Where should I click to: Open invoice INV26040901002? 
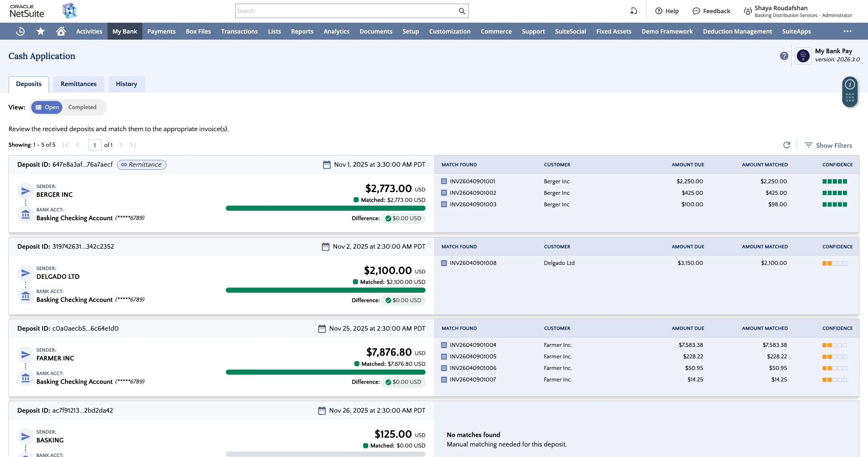[473, 193]
